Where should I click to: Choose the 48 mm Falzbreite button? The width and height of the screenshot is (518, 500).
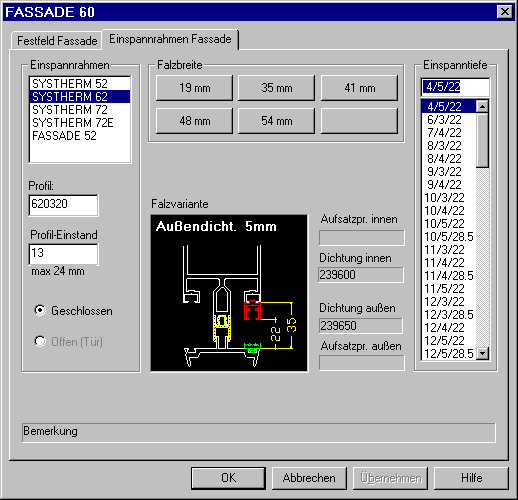(x=194, y=121)
